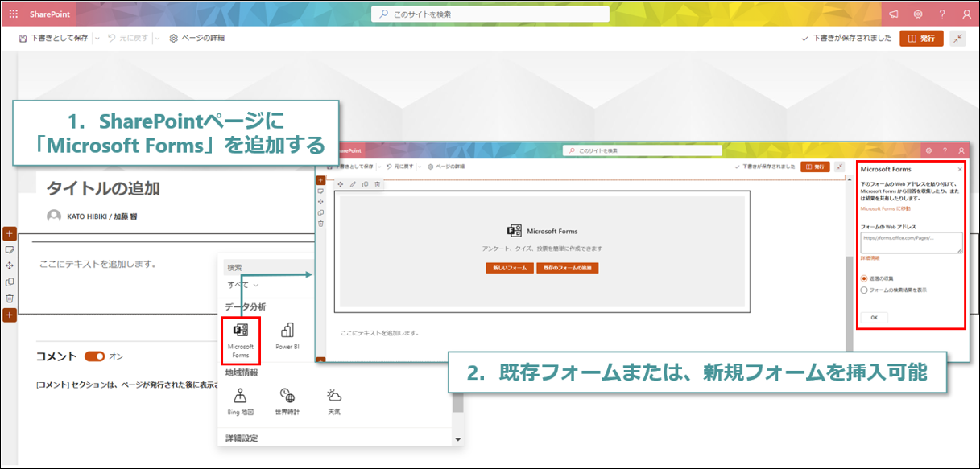Viewport: 980px width, 469px height.
Task: Click the orange 発行 button on main page
Action: 921,38
